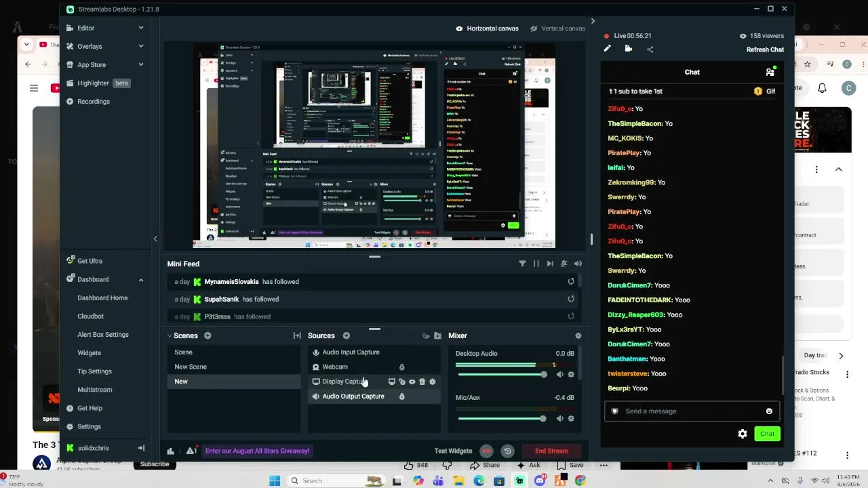Open Mic/Aux settings gear
Image resolution: width=868 pixels, height=488 pixels.
[x=571, y=418]
